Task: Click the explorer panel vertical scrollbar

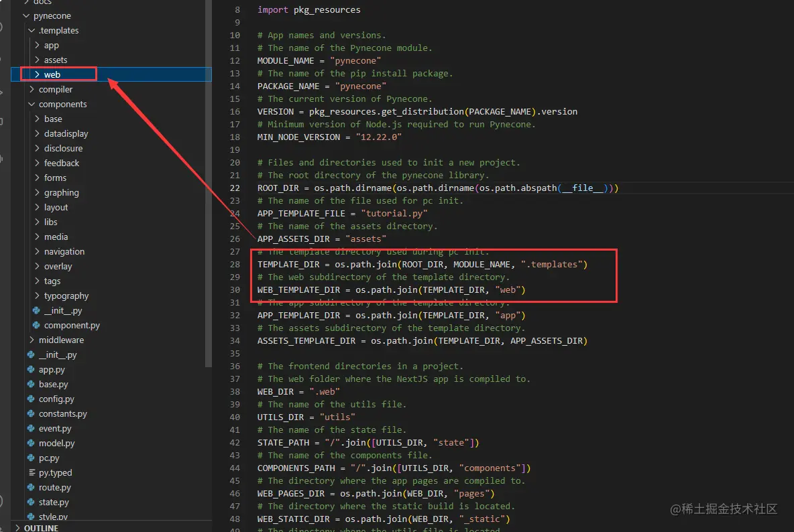Action: point(208,183)
